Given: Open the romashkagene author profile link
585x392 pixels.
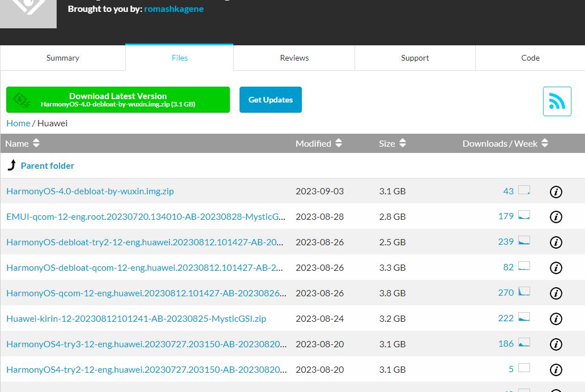Looking at the screenshot, I should (174, 9).
